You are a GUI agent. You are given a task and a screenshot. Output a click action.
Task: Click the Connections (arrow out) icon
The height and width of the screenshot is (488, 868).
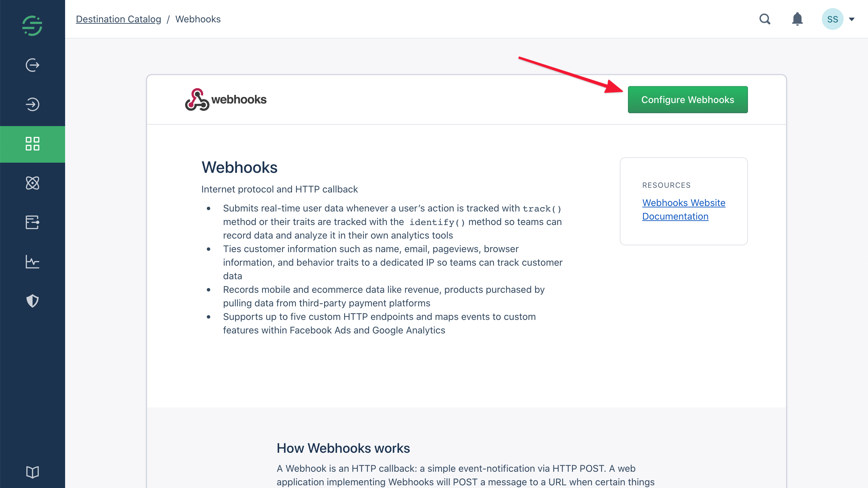click(x=32, y=65)
